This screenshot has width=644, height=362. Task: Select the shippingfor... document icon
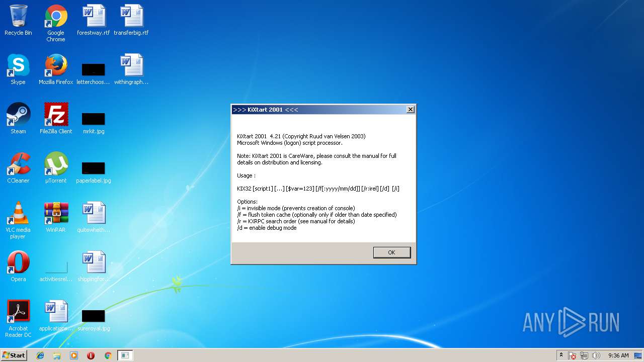click(x=94, y=266)
